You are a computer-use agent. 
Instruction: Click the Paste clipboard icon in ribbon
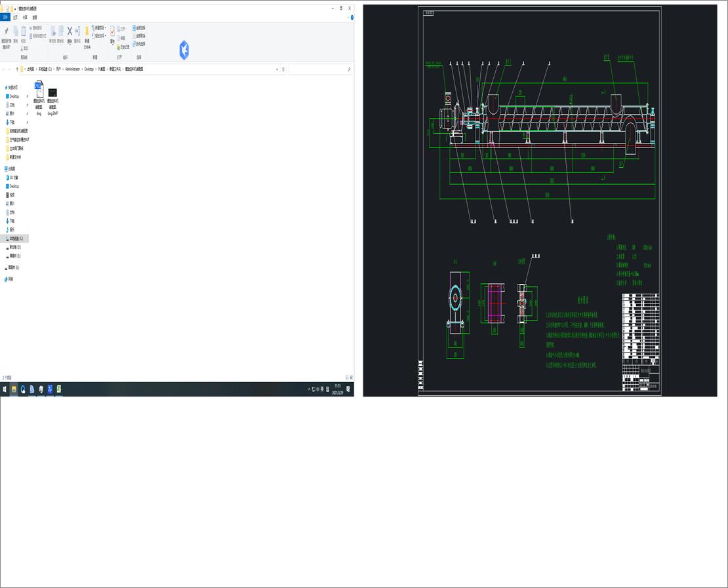pyautogui.click(x=24, y=31)
